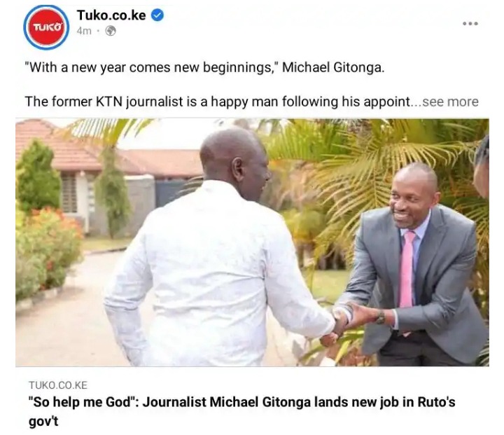Click the 4m post timestamp
The image size is (504, 435).
(x=84, y=31)
